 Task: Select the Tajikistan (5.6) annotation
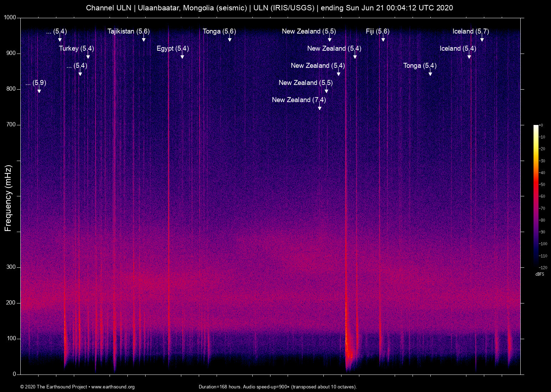(x=129, y=31)
